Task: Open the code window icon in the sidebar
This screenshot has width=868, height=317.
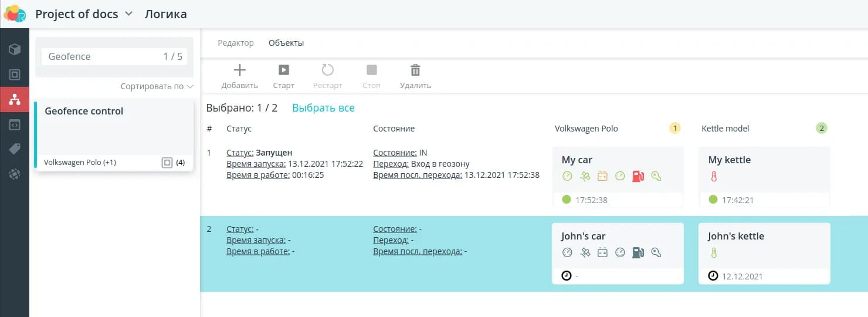Action: (15, 125)
